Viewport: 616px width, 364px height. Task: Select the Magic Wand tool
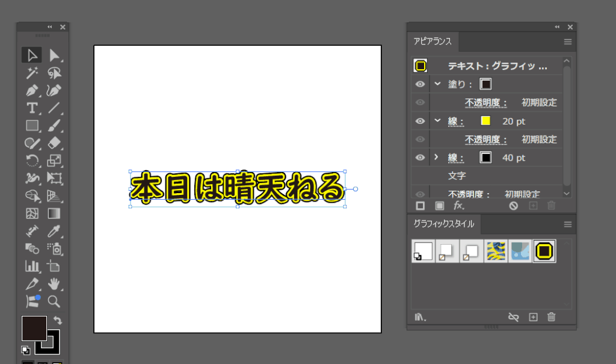point(32,73)
